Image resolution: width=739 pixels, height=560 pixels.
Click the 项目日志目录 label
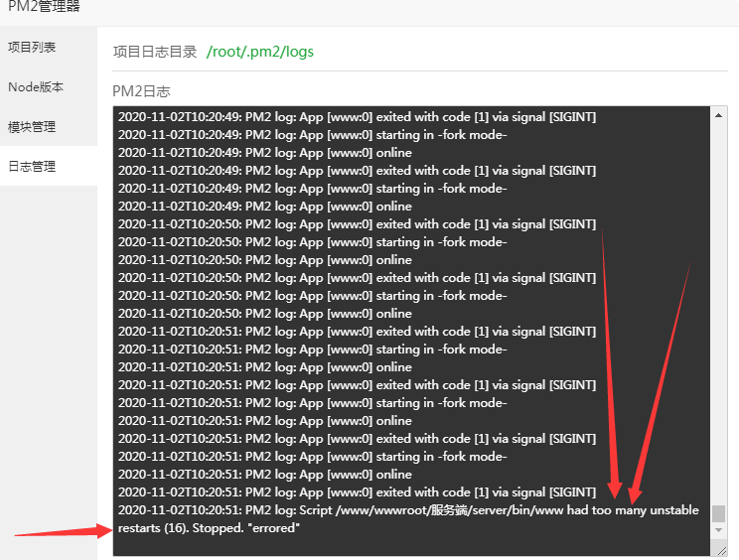(155, 52)
